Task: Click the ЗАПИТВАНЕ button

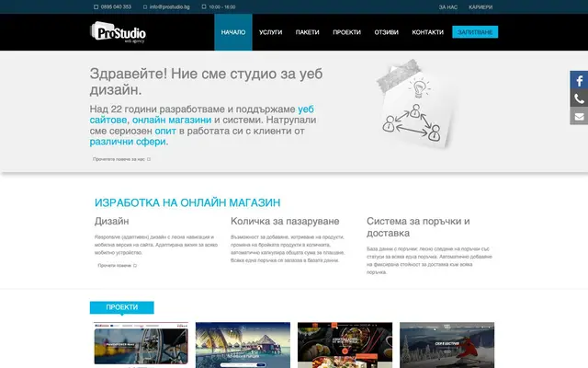Action: click(x=475, y=32)
